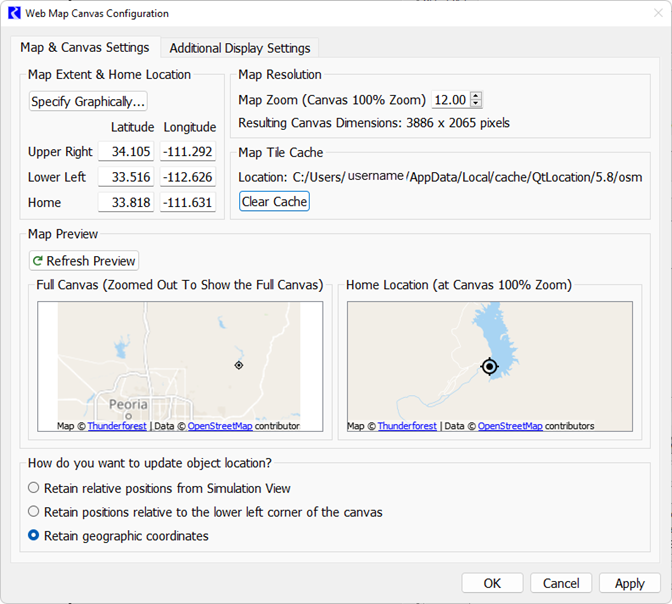Select Retain positions relative to lower left corner
Screen dimensions: 672x604
(x=34, y=512)
